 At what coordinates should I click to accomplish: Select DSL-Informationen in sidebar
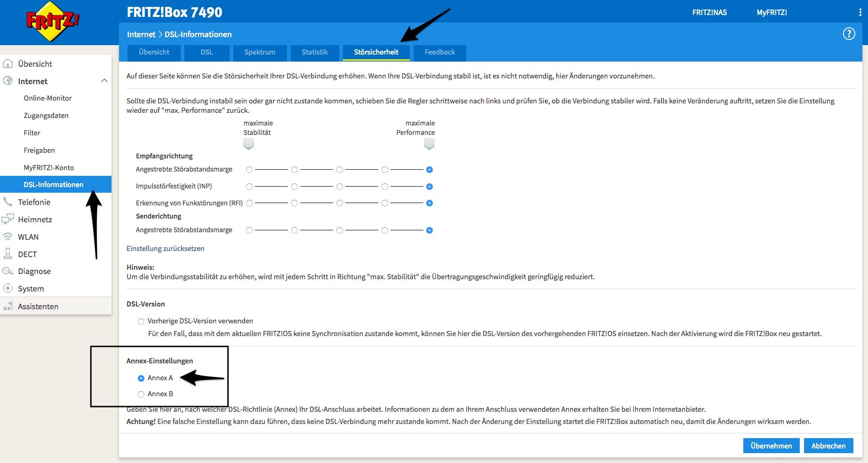tap(56, 184)
